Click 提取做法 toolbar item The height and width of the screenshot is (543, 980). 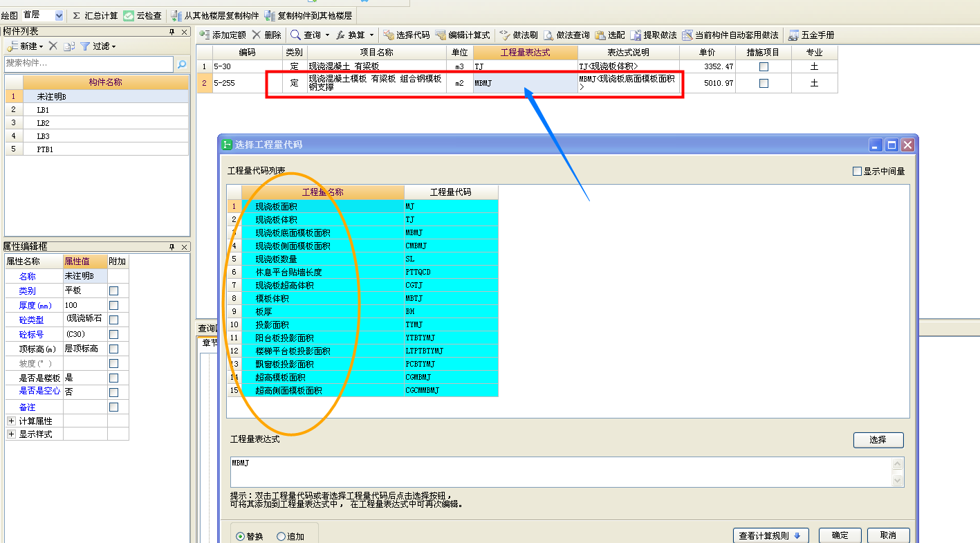tap(654, 35)
